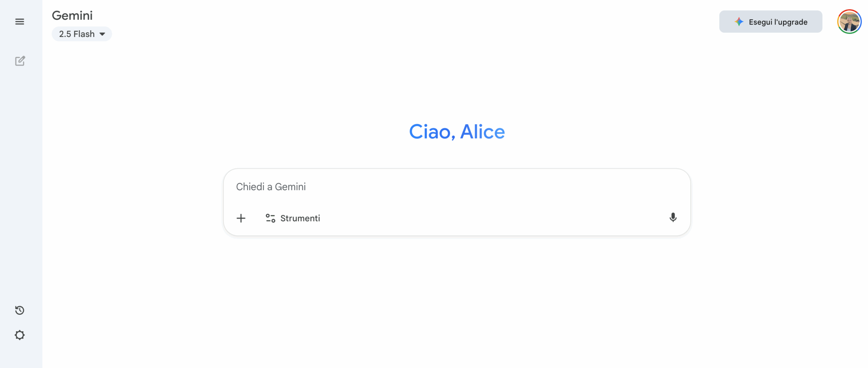The height and width of the screenshot is (368, 868).
Task: Select the Strumenti button label
Action: point(300,218)
